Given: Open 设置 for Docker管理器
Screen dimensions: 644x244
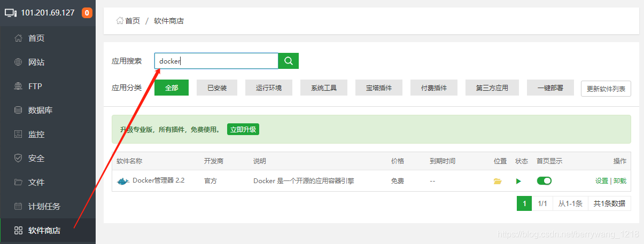Looking at the screenshot, I should point(602,181).
